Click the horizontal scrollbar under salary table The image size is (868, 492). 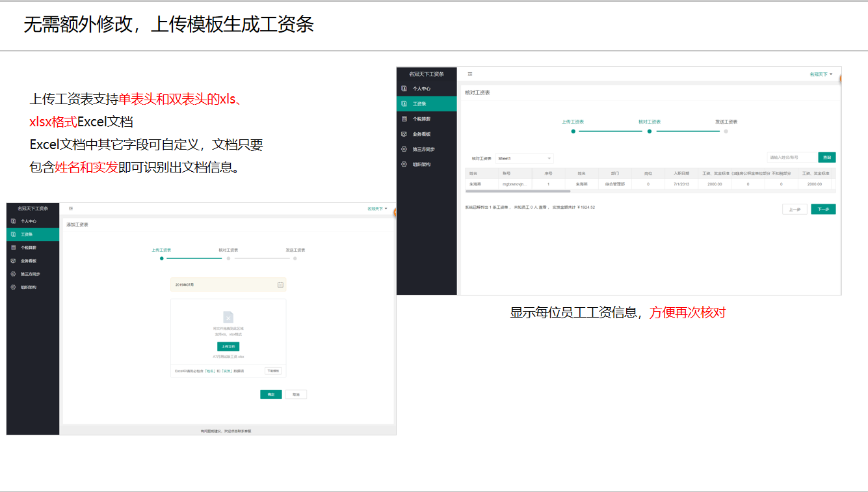click(518, 191)
